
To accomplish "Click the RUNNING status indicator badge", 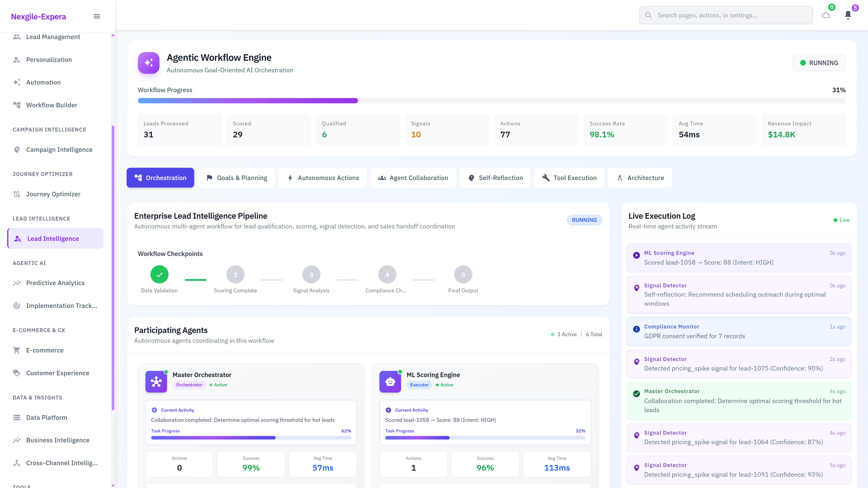I will [819, 63].
